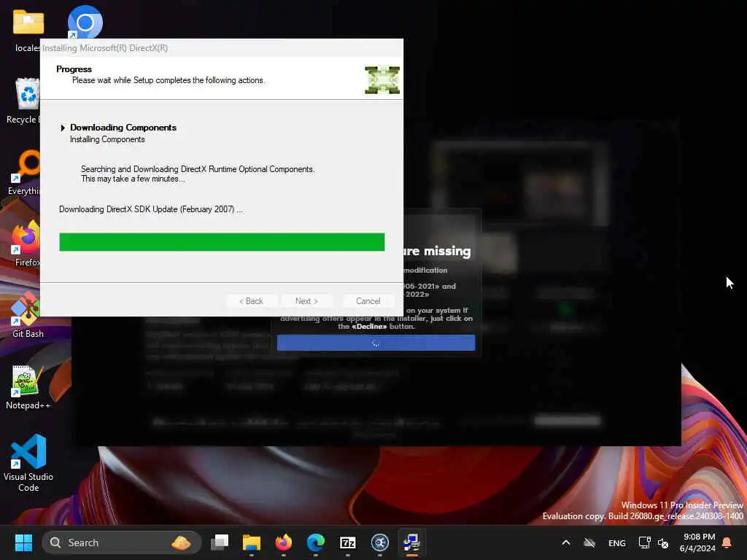Click the green download progress bar
747x560 pixels.
(x=222, y=242)
